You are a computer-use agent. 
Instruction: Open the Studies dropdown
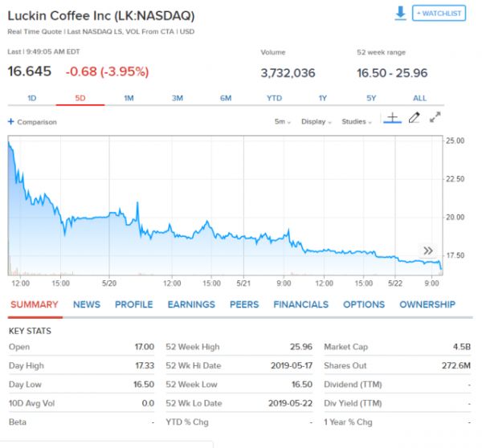point(356,122)
